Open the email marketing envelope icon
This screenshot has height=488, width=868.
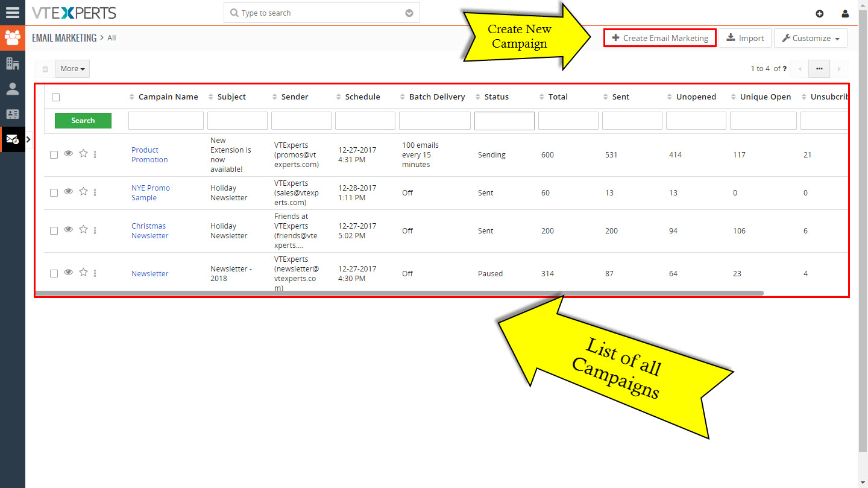tap(12, 139)
